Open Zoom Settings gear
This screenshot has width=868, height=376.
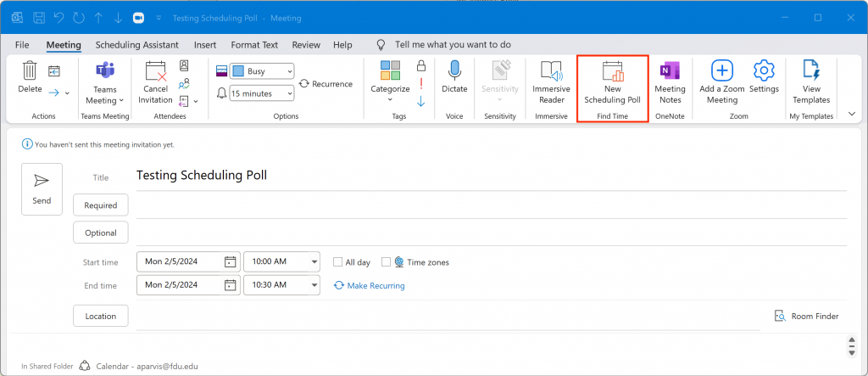[x=764, y=72]
